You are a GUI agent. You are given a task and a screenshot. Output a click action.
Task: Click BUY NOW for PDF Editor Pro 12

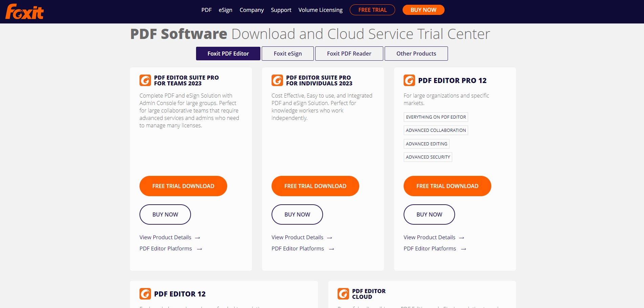click(x=429, y=214)
